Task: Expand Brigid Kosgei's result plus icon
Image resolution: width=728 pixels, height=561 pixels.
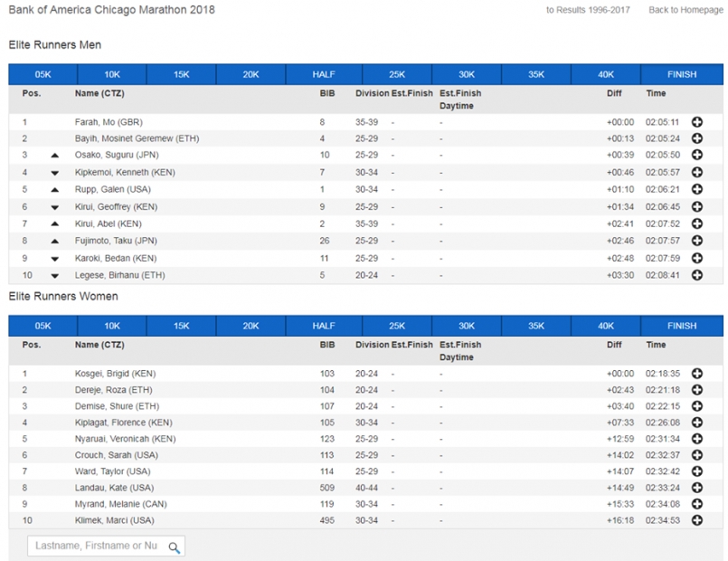Action: 697,374
